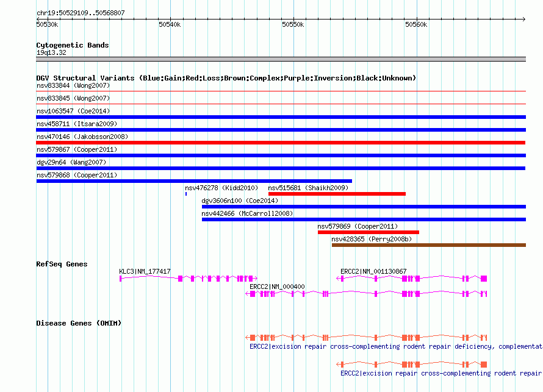The height and width of the screenshot is (392, 543).
Task: Click the nsv833844 (Wong2007) label
Action: point(73,85)
